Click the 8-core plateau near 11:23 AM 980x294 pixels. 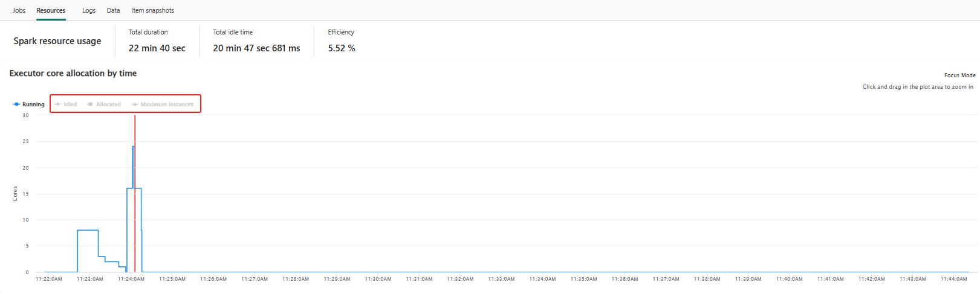tap(88, 230)
